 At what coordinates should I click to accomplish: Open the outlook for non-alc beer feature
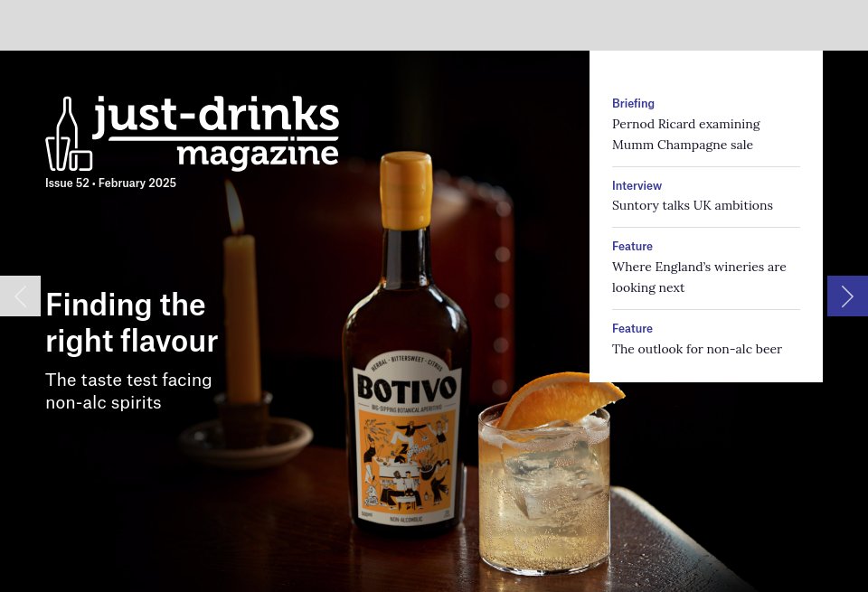tap(696, 349)
